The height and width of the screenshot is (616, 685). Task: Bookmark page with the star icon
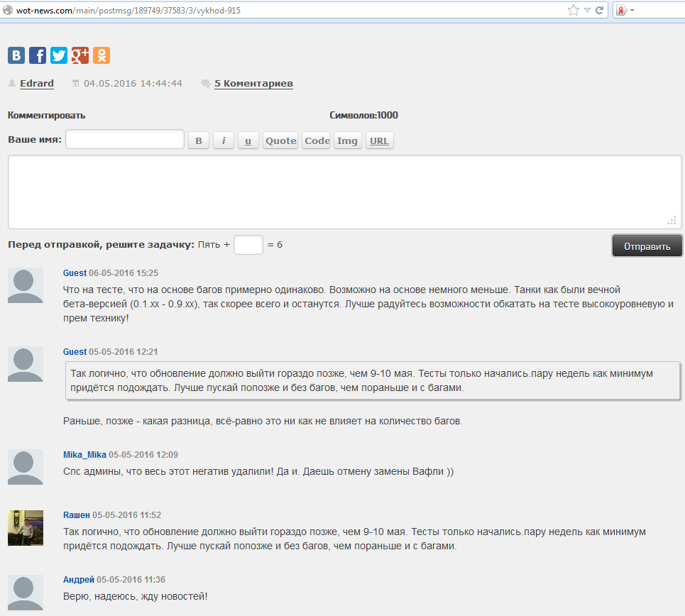(573, 10)
